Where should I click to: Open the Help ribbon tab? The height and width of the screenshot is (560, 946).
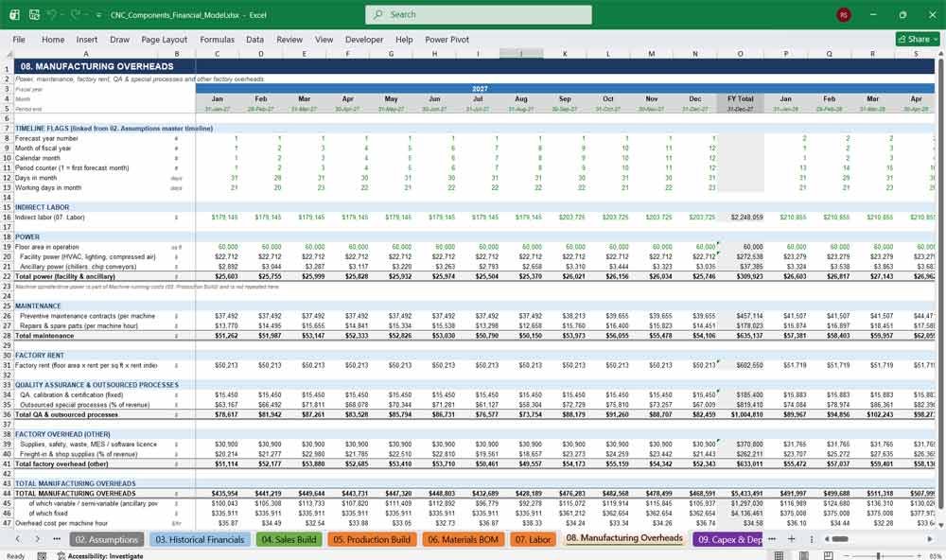pos(404,39)
